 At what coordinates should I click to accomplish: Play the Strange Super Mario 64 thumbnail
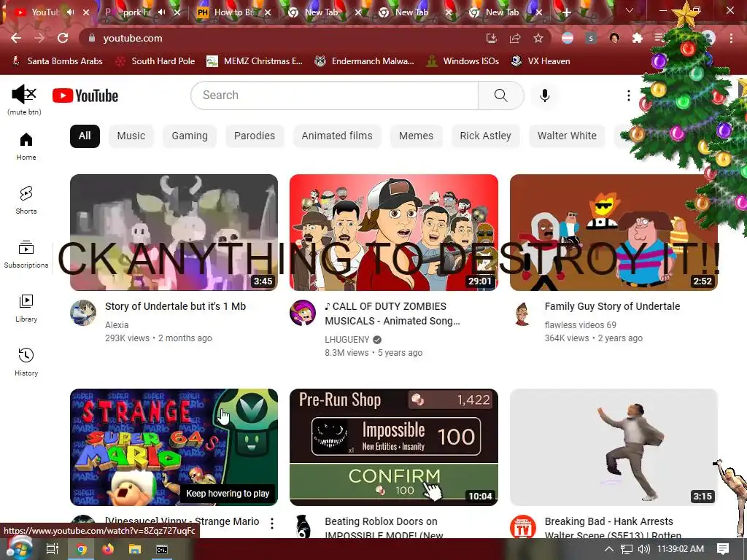pos(174,447)
